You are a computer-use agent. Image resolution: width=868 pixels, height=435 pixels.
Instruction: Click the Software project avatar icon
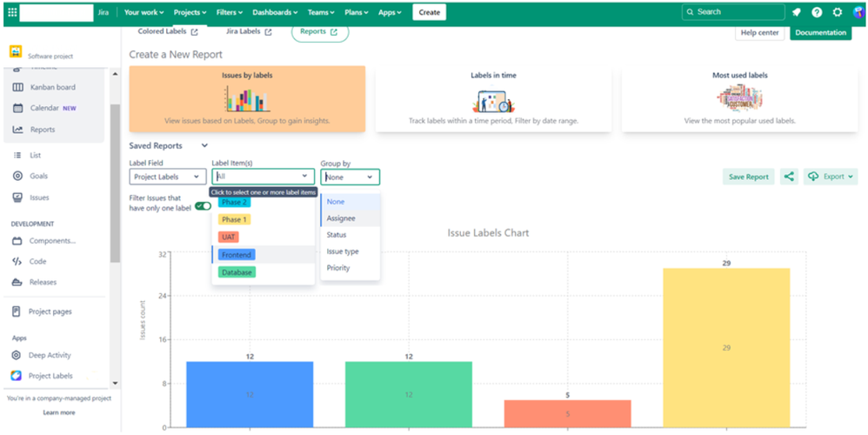pos(15,52)
